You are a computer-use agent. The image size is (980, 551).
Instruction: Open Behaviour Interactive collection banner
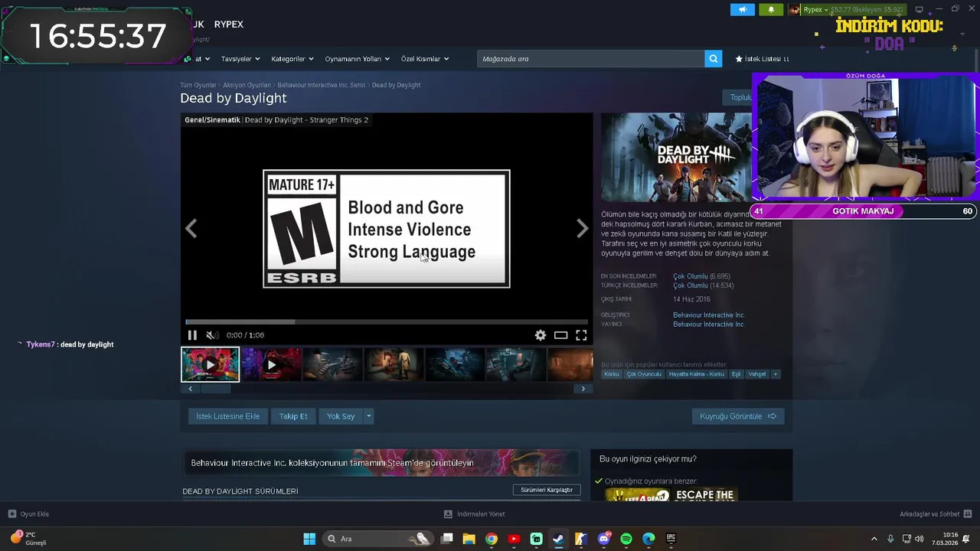tap(381, 462)
